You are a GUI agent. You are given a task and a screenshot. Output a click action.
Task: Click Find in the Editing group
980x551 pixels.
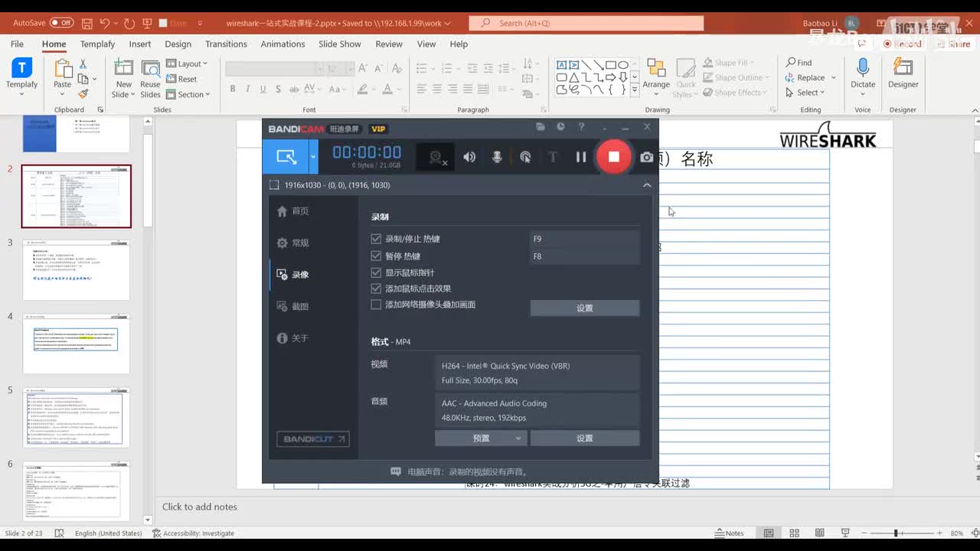799,63
